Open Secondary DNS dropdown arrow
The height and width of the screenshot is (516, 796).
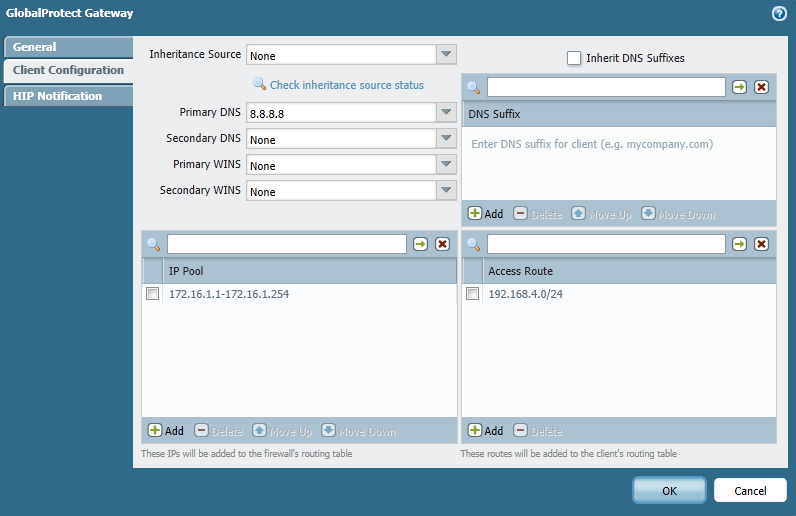point(446,138)
